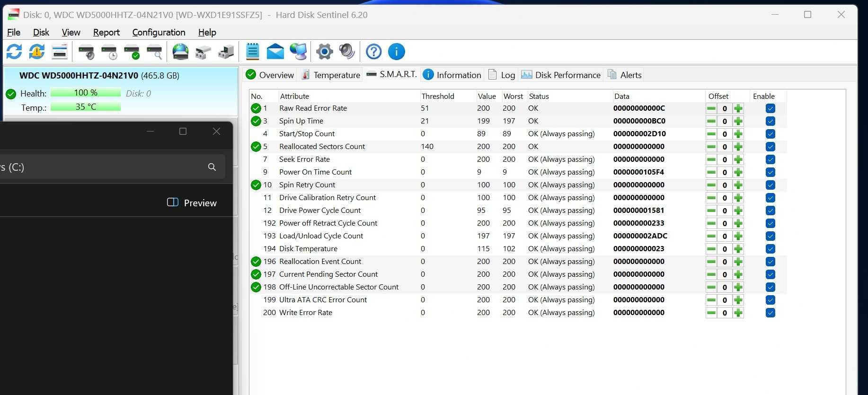Open the View menu
The height and width of the screenshot is (395, 868).
coord(71,32)
